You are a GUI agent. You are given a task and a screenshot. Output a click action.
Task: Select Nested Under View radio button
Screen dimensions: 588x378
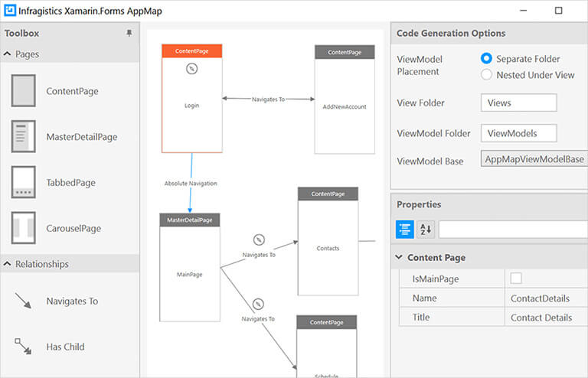(x=486, y=75)
